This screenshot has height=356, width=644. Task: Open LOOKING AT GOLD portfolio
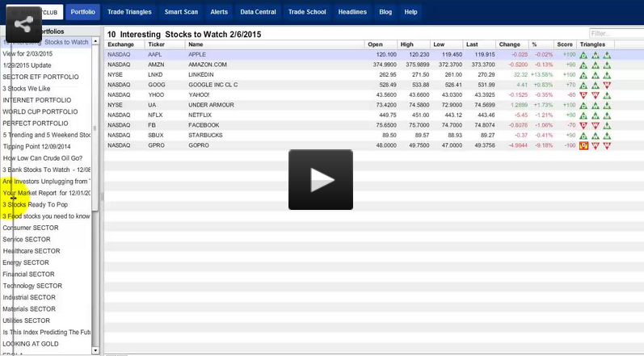click(x=31, y=344)
